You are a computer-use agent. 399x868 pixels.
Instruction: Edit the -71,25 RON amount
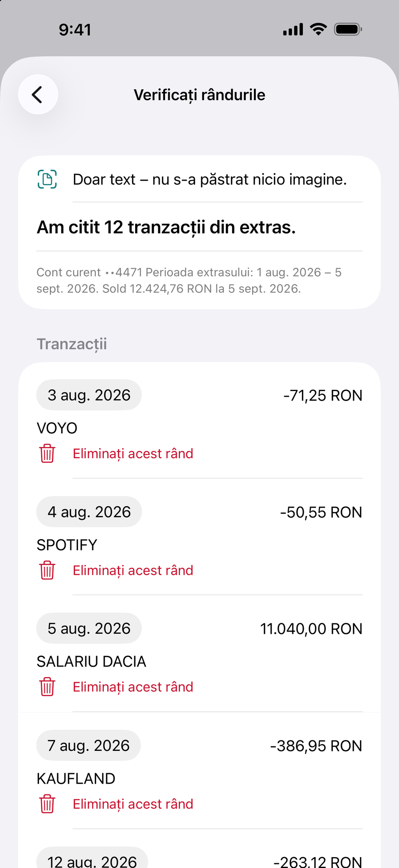(323, 395)
